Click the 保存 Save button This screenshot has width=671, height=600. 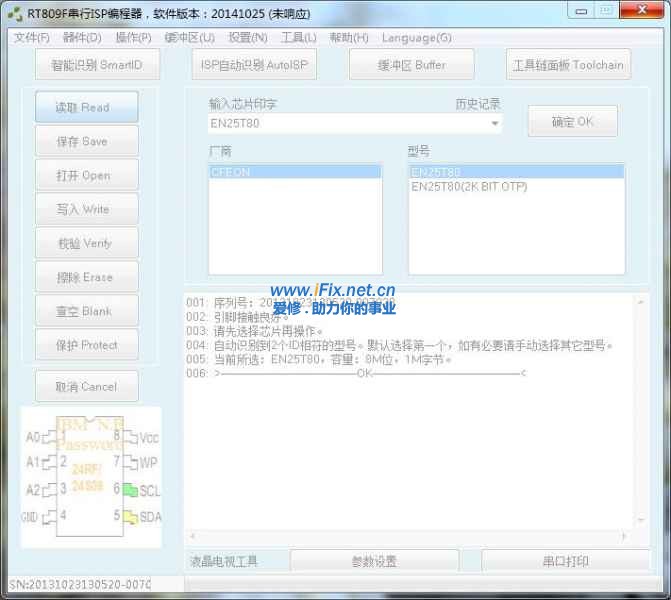[87, 141]
